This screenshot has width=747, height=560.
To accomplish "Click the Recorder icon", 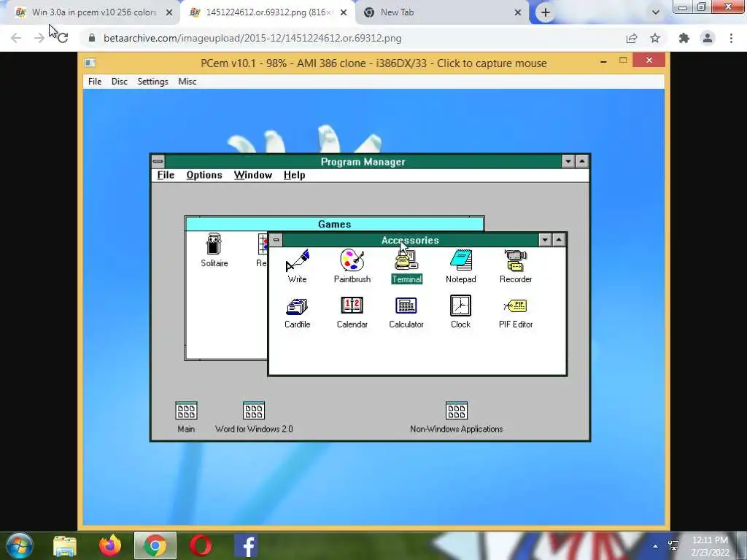I will coord(516,266).
